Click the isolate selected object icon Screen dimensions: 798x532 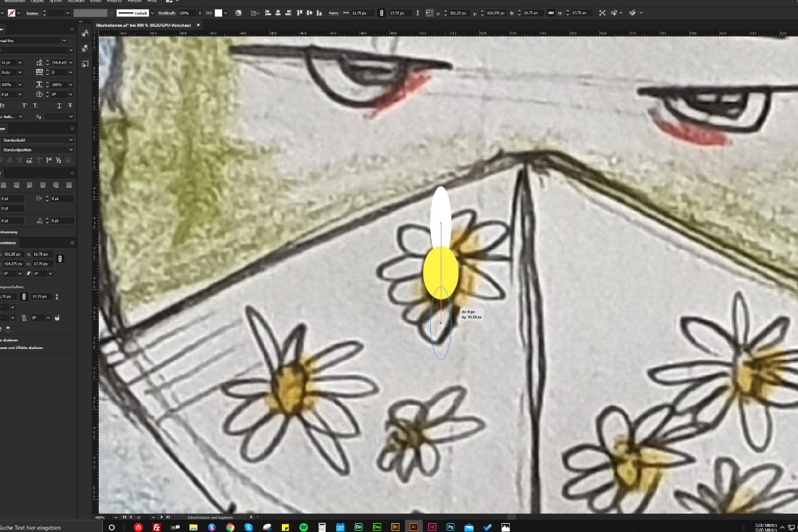point(602,13)
